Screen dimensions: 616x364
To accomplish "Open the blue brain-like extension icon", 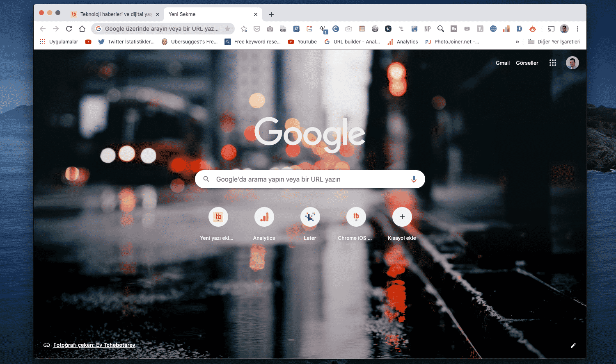I will coord(493,29).
